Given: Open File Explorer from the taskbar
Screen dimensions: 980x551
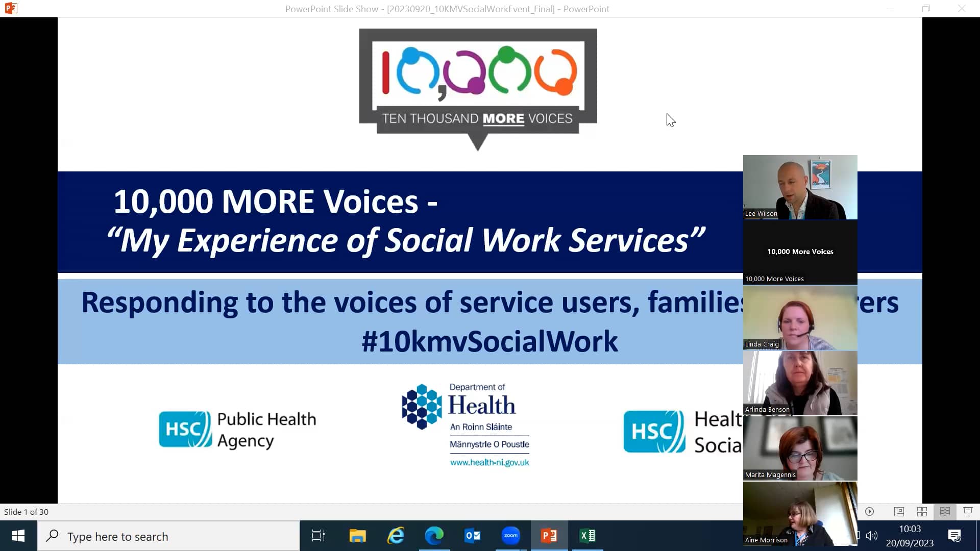Looking at the screenshot, I should 358,536.
